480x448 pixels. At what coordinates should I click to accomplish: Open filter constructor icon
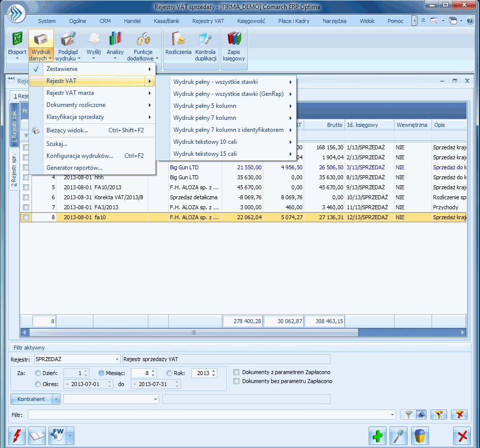coord(439,415)
